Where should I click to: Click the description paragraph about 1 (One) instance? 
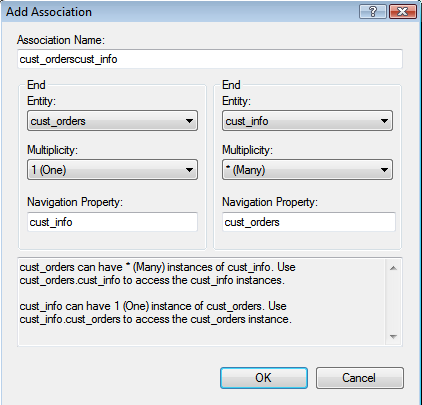coord(155,313)
